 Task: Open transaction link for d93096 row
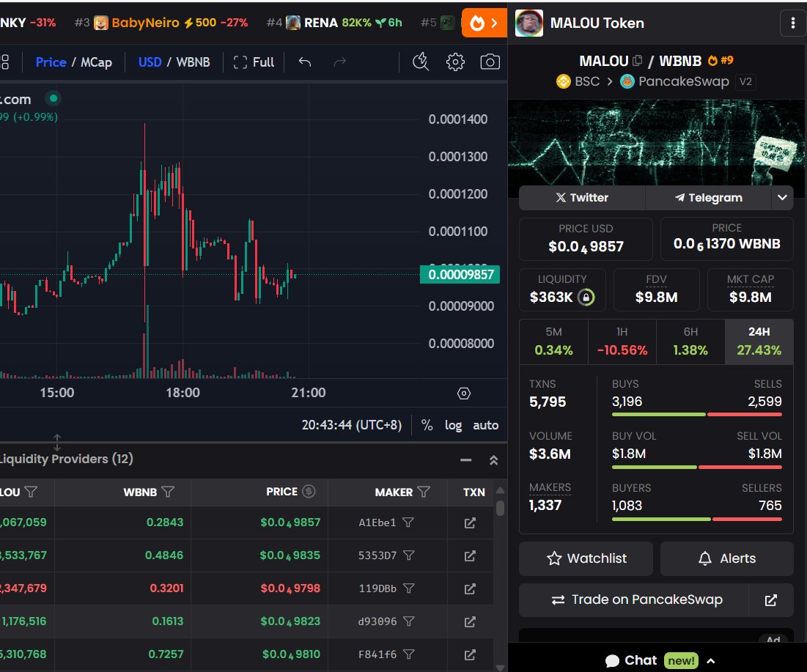(x=470, y=621)
